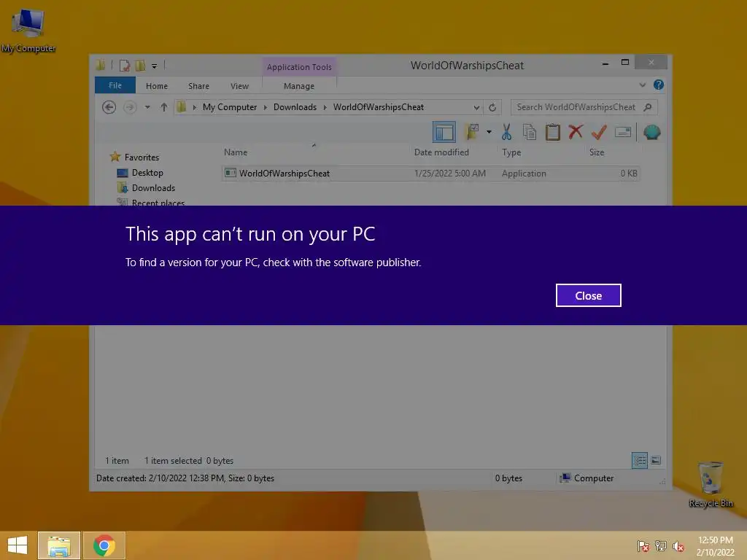Screen dimensions: 747x560
Task: Launch Google Chrome from the taskbar
Action: click(104, 545)
